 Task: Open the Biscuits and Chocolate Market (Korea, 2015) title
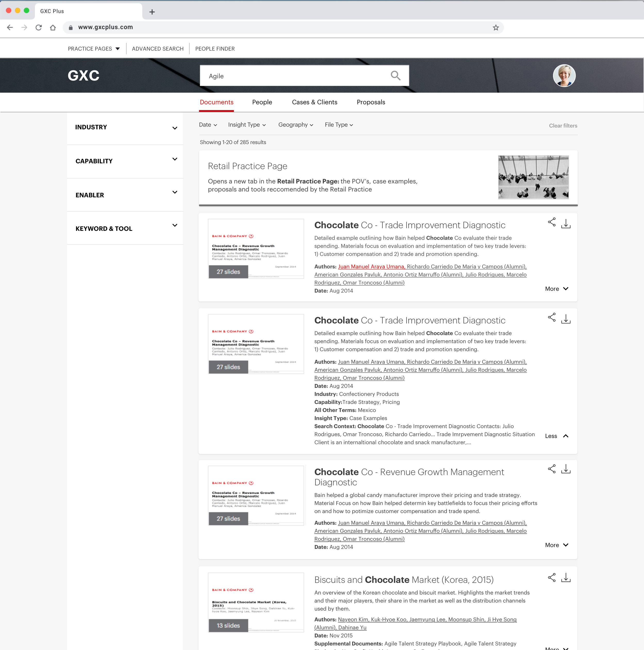(404, 580)
